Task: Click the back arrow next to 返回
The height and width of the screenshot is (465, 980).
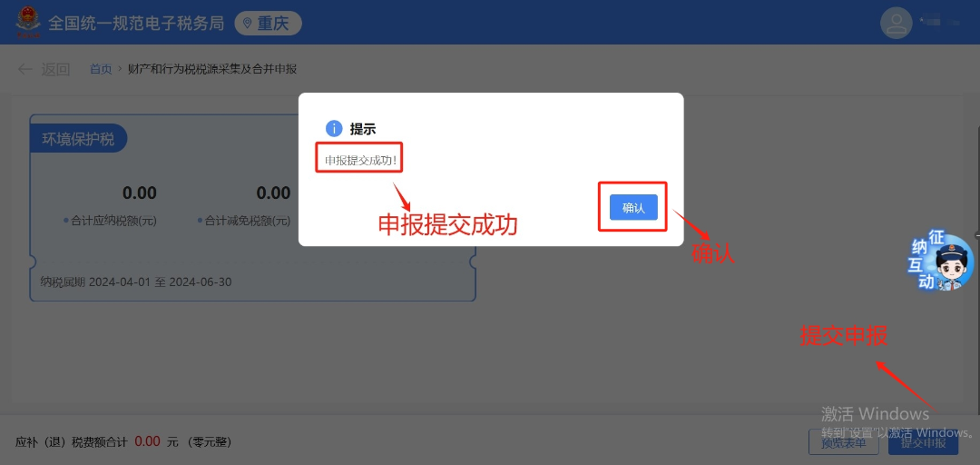Action: [25, 69]
